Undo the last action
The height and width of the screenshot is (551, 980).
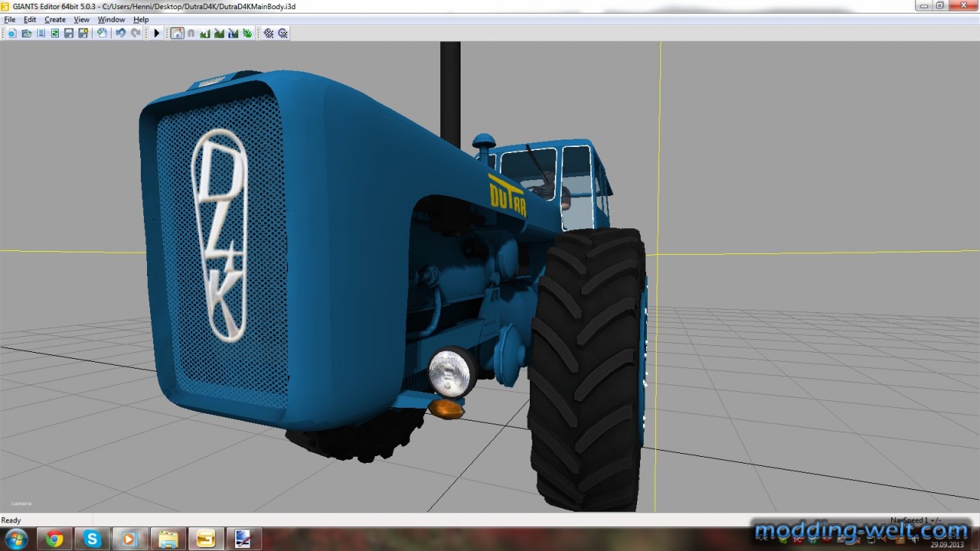pyautogui.click(x=121, y=33)
